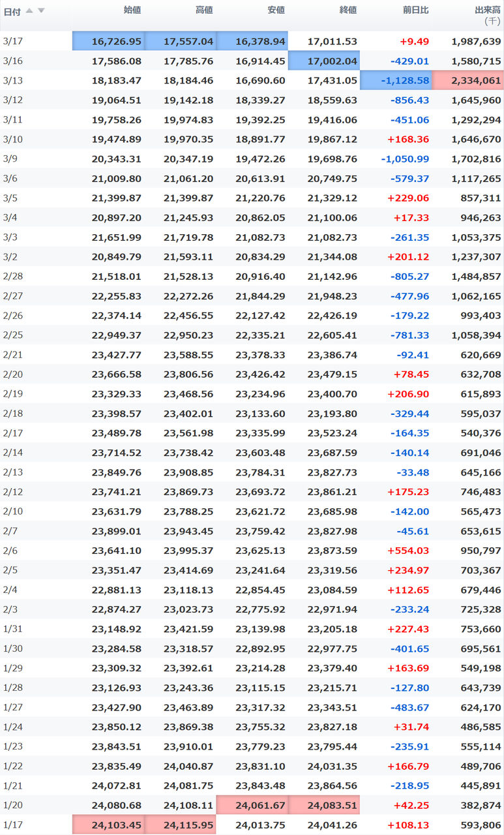Select change value -1,050.99

click(x=405, y=159)
